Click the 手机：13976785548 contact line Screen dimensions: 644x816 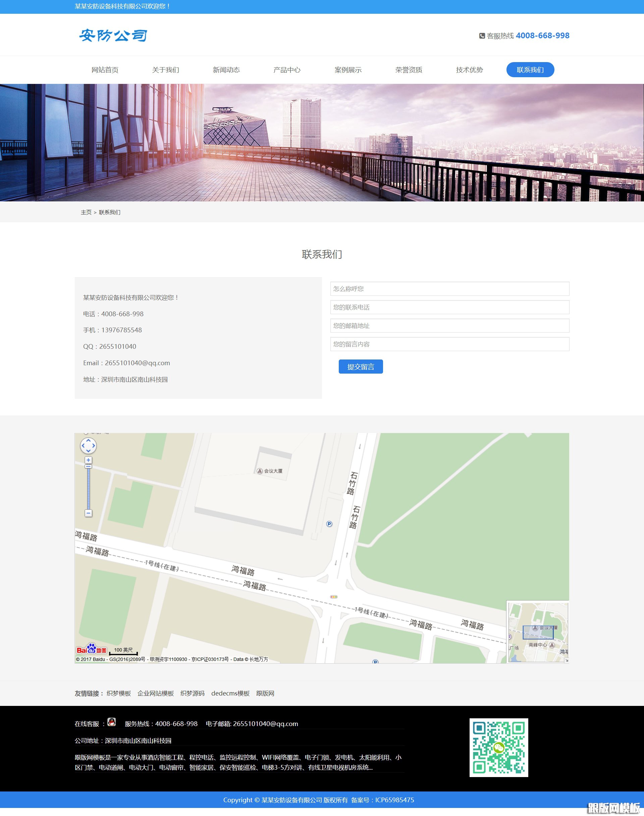click(x=112, y=330)
